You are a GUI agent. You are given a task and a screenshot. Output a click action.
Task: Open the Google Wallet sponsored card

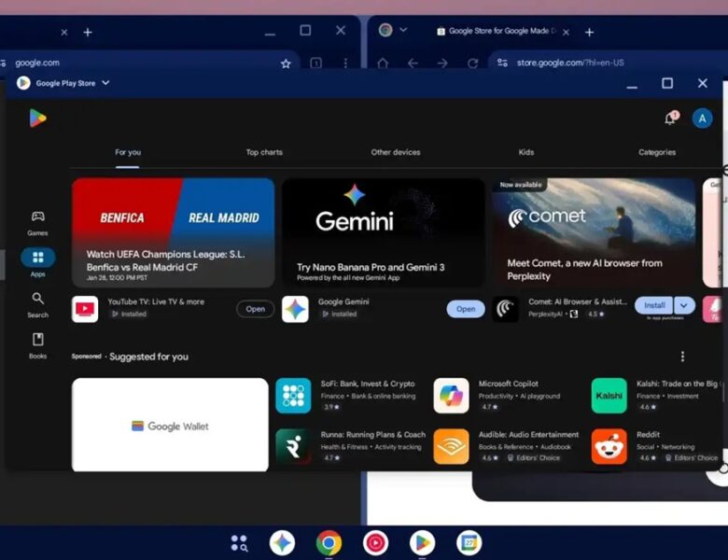point(170,425)
